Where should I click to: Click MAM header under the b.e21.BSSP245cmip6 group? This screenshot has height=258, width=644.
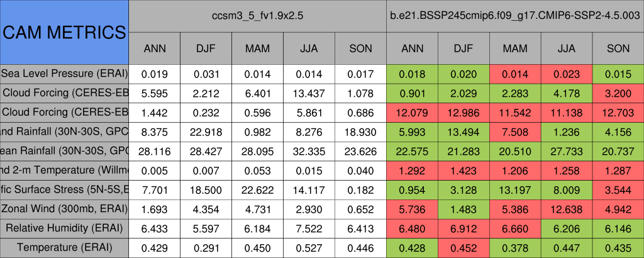[x=515, y=48]
